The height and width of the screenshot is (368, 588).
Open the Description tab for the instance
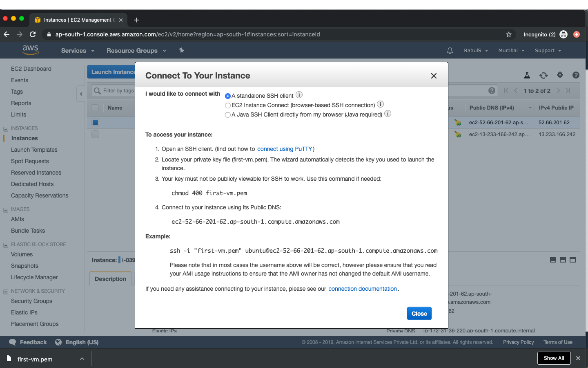coord(110,278)
